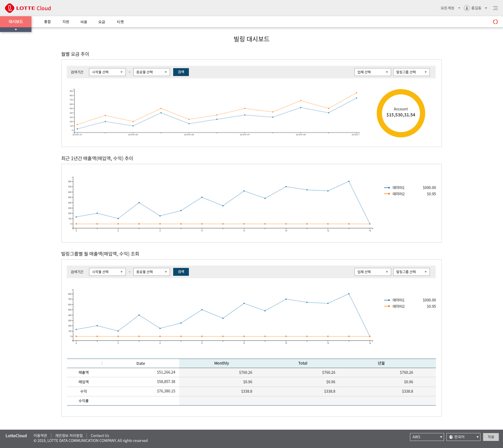Image resolution: width=503 pixels, height=448 pixels.
Task: Click 데이터2 legend in yearly trend chart
Action: coord(394,194)
